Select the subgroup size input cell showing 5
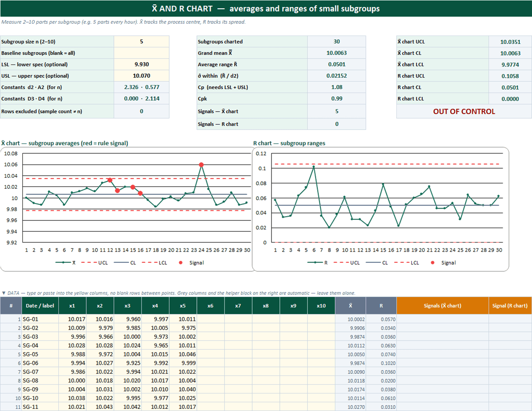 pos(141,42)
